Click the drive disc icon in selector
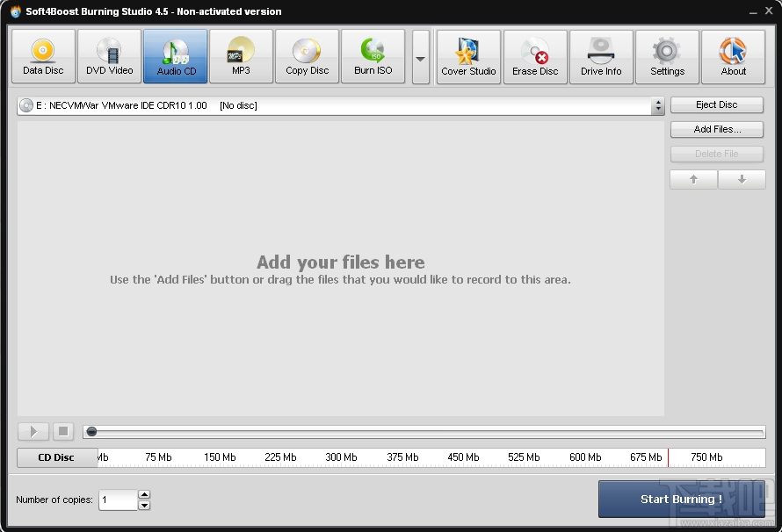Image resolution: width=782 pixels, height=532 pixels. (x=26, y=105)
